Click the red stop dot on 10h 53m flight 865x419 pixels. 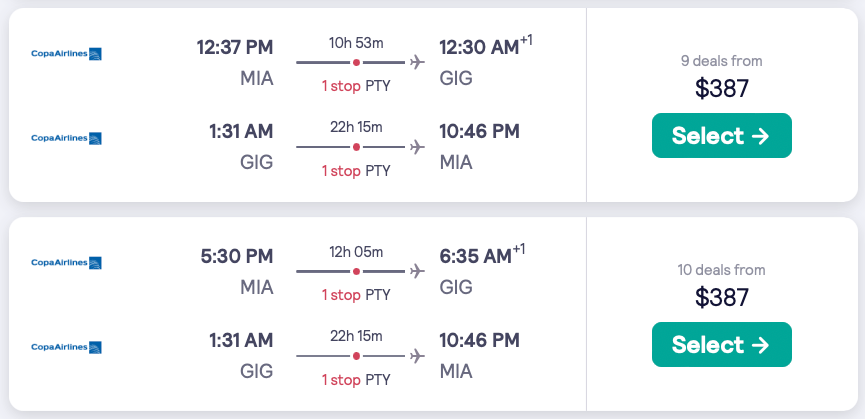tap(356, 62)
